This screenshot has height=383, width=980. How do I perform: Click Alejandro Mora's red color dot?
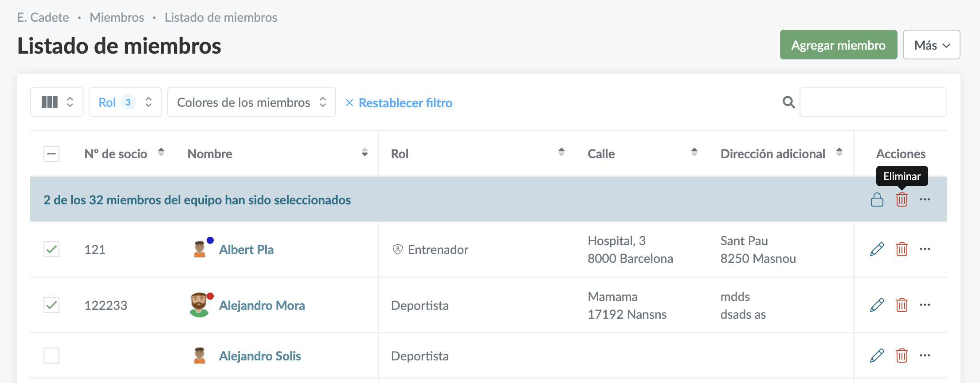pyautogui.click(x=210, y=296)
